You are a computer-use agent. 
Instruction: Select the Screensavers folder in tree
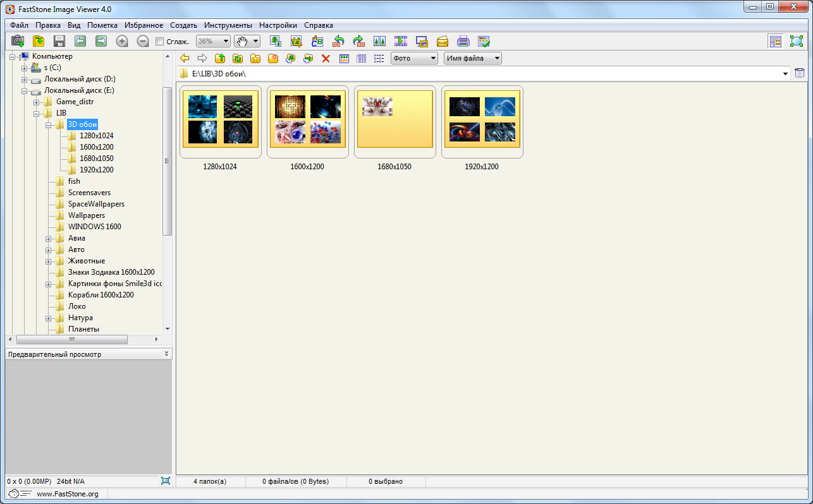click(89, 193)
